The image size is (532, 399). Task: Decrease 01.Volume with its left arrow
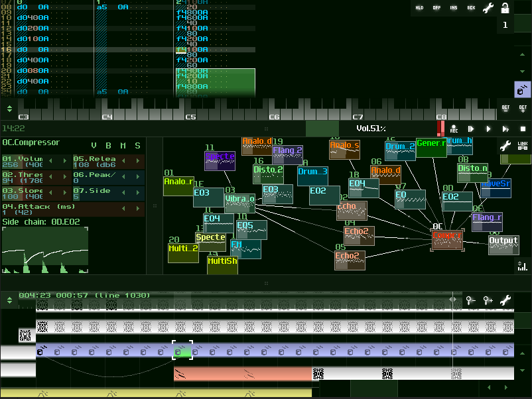(51, 161)
